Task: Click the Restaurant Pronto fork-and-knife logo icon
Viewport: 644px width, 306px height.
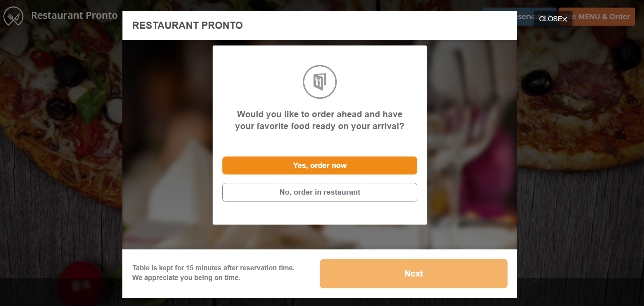Action: (13, 16)
